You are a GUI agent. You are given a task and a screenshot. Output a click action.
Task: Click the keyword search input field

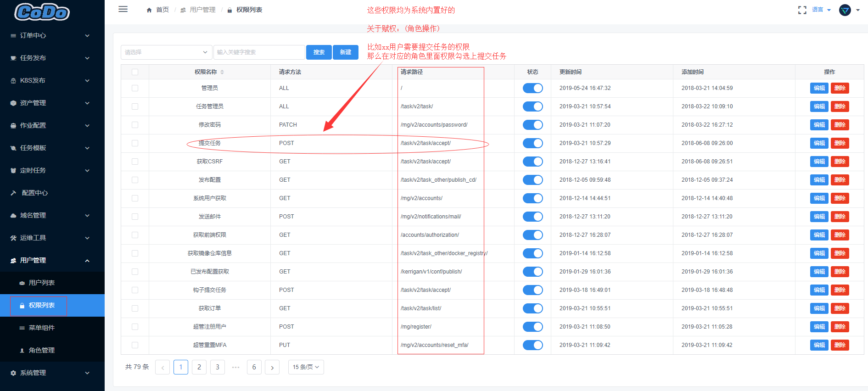(259, 52)
